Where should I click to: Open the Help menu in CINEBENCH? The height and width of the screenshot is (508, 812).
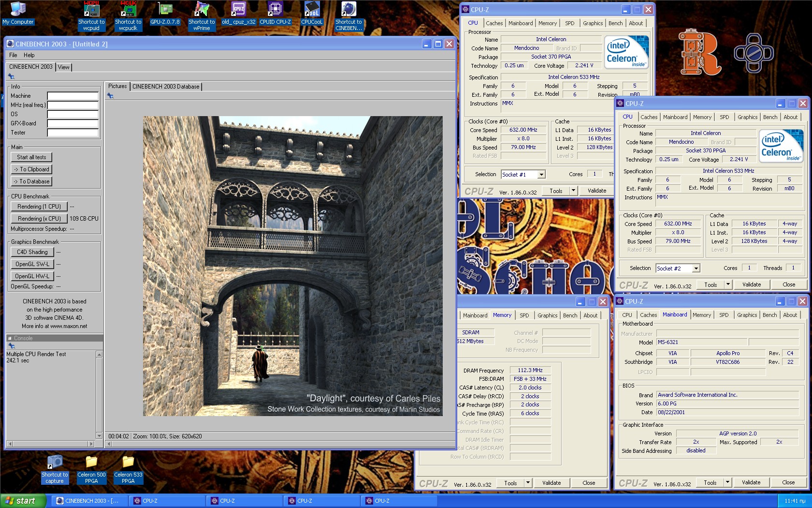29,55
